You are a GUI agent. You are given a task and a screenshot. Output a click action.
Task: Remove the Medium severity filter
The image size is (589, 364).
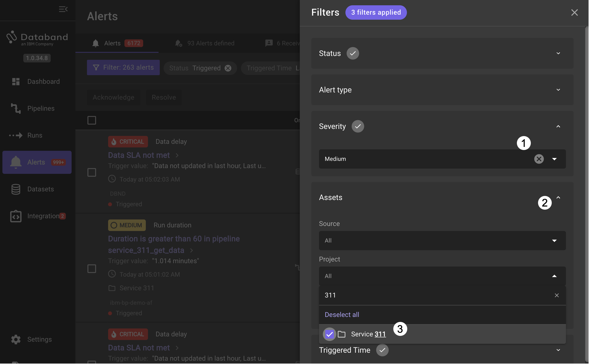tap(539, 159)
